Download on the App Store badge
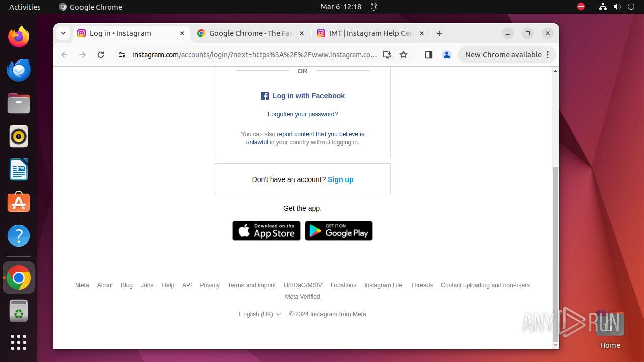 [x=267, y=231]
